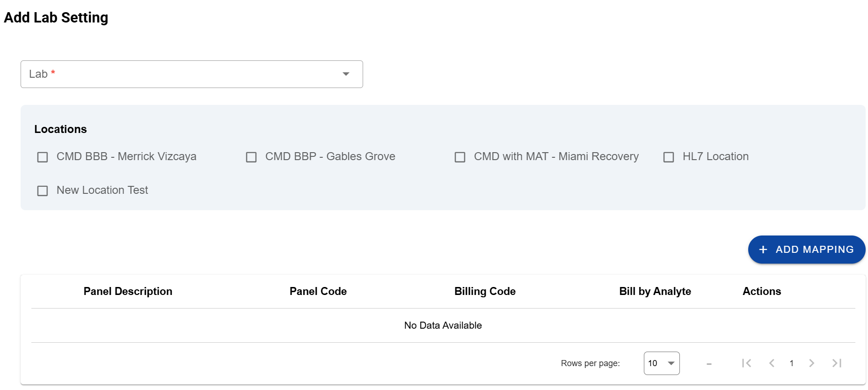The image size is (868, 390).
Task: Go to previous page of table
Action: 772,363
